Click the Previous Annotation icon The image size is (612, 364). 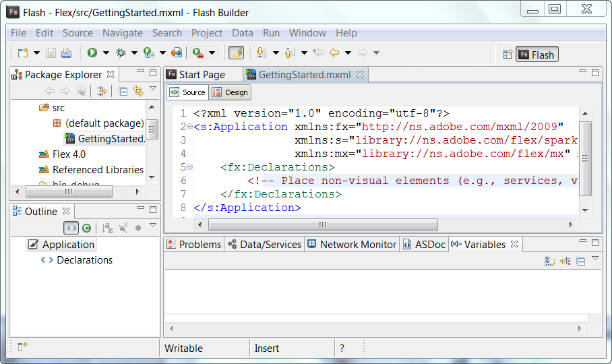click(x=290, y=53)
